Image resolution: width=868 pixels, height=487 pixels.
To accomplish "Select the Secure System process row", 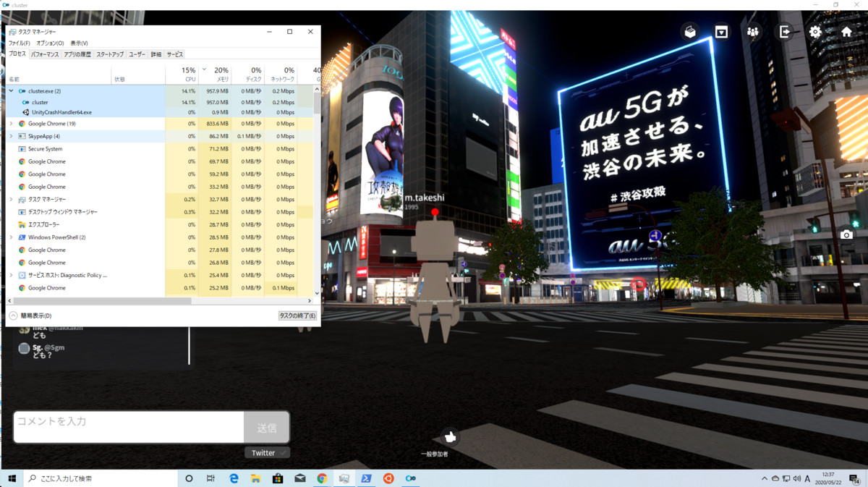I will click(x=160, y=149).
